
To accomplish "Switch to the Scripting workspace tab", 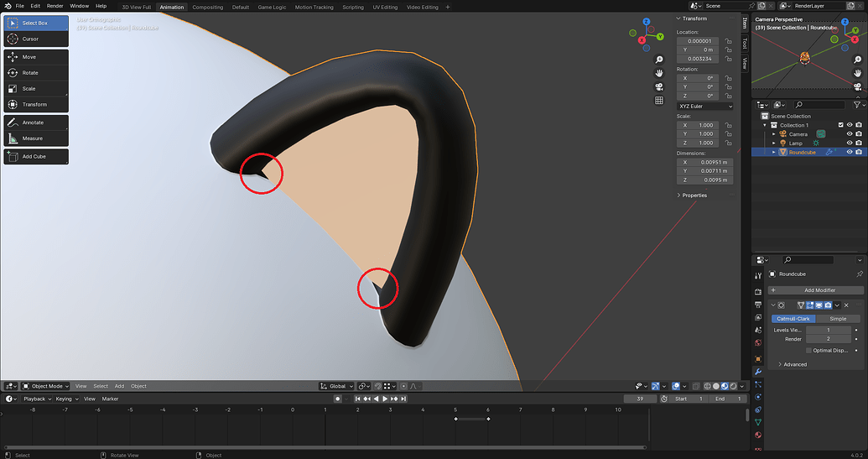I will click(352, 8).
